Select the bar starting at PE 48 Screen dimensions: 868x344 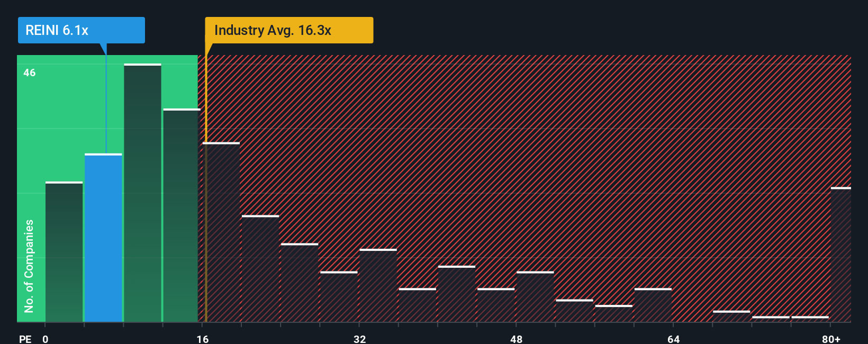(x=535, y=296)
